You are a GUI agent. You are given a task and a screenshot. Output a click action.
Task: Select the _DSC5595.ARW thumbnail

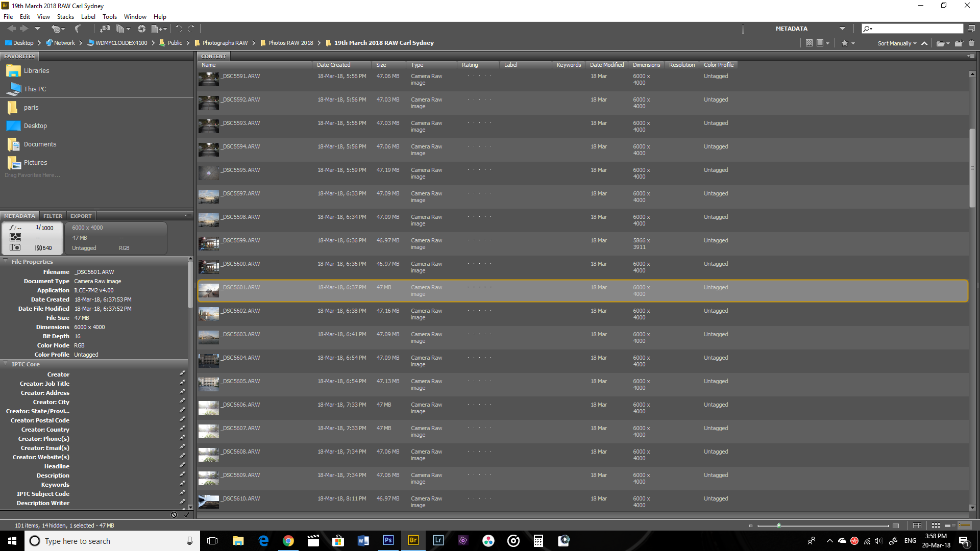(x=208, y=173)
